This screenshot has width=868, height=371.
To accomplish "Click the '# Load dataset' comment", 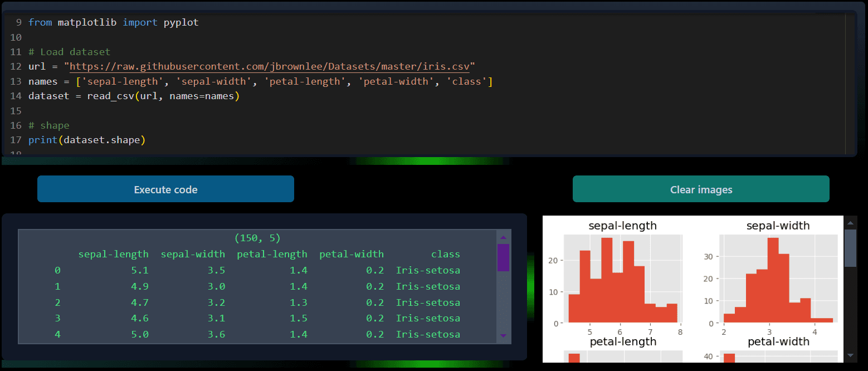I will (70, 52).
